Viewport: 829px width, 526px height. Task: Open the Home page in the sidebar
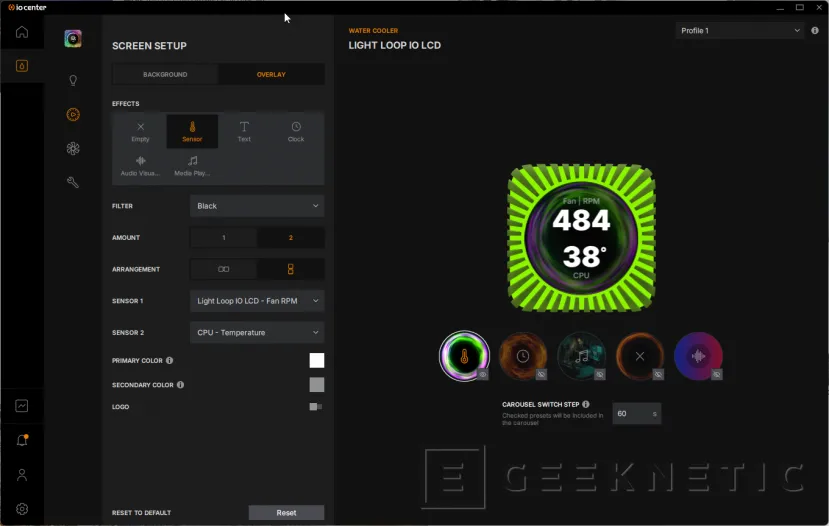[x=22, y=32]
